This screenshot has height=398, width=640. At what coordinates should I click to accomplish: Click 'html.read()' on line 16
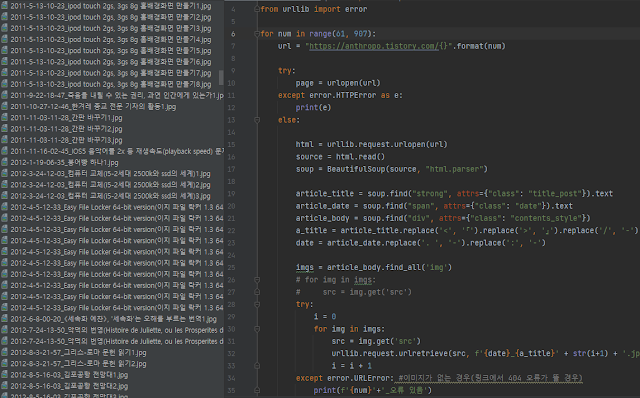coord(360,157)
